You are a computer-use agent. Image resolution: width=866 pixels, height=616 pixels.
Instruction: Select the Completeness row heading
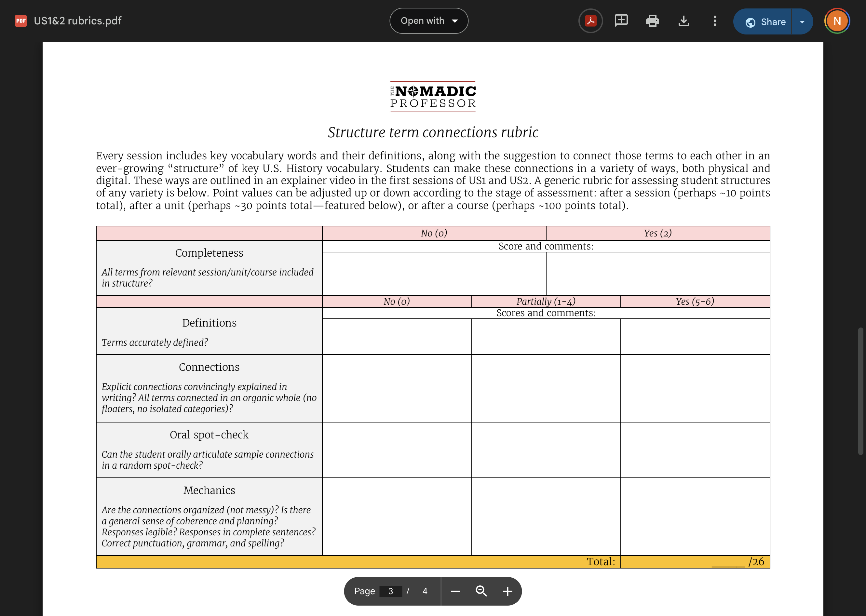[209, 253]
